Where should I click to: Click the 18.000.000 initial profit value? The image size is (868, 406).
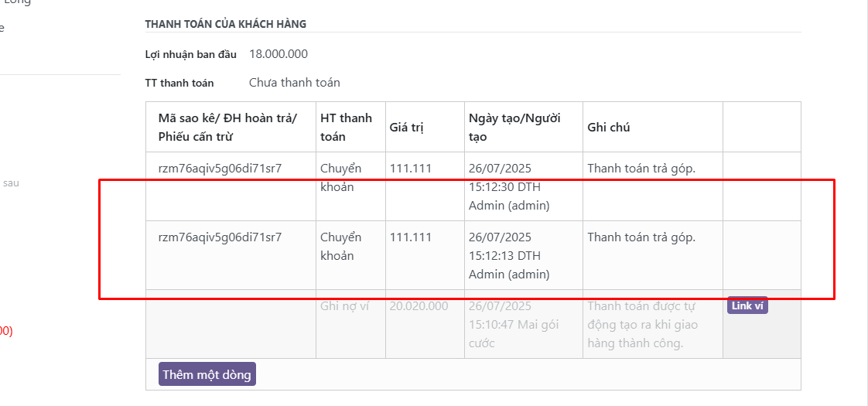(279, 54)
